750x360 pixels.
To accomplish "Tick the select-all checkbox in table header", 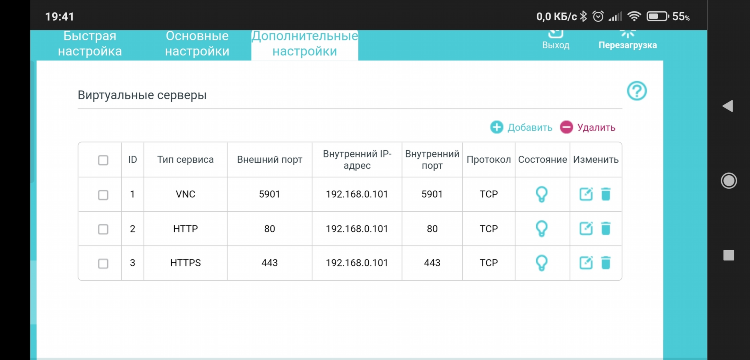I will coord(103,160).
